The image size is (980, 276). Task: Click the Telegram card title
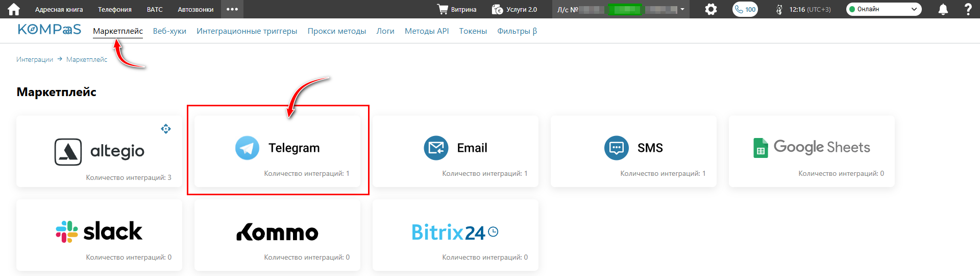(x=294, y=148)
